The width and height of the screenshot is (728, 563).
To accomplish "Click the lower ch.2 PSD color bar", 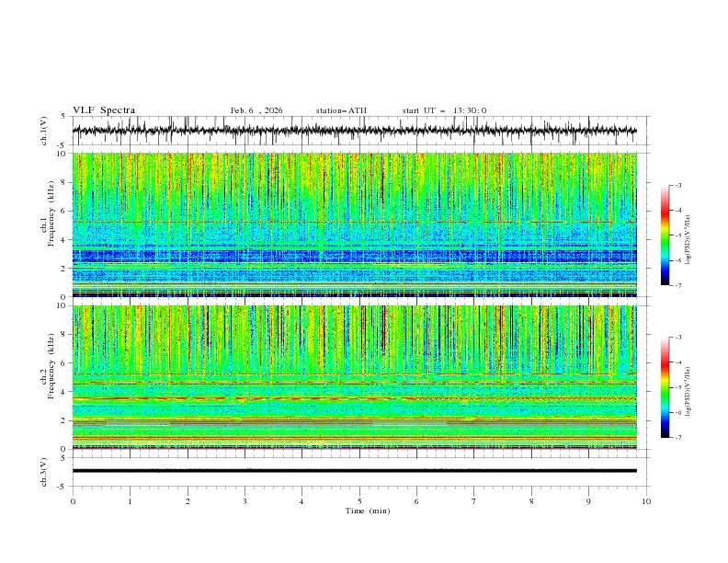I will pyautogui.click(x=665, y=387).
